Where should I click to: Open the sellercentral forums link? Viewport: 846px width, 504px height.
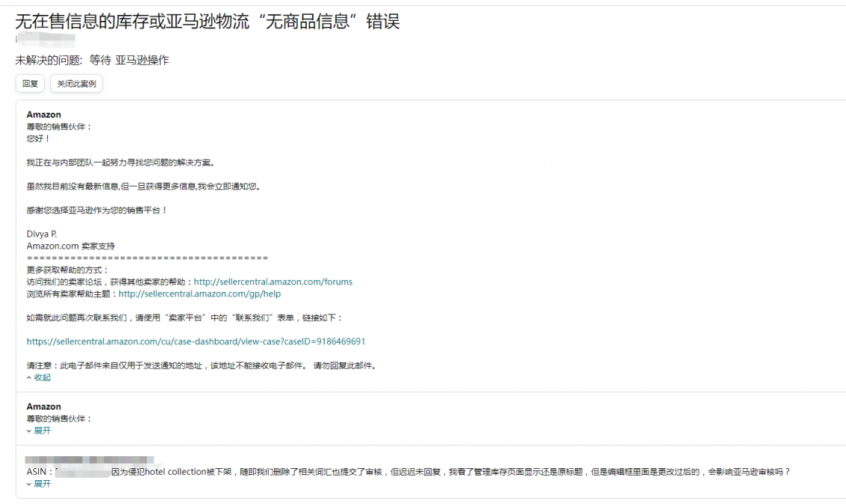pos(273,281)
